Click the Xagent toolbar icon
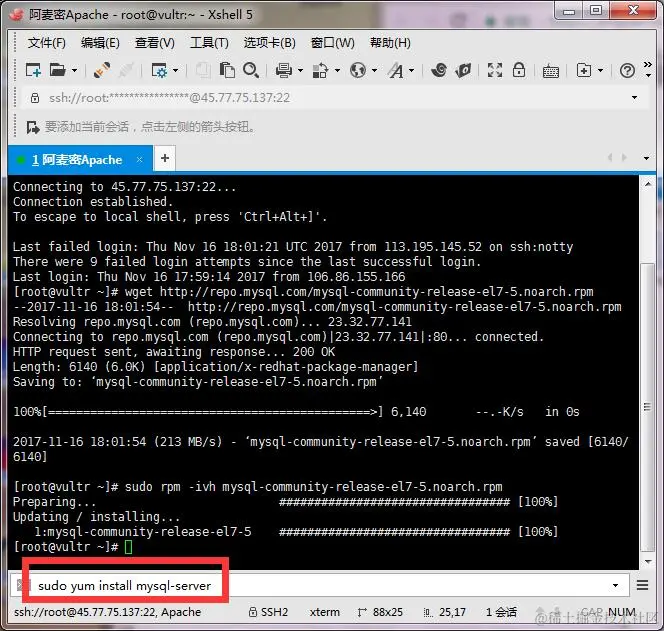Viewport: 664px width, 631px height. tap(463, 70)
